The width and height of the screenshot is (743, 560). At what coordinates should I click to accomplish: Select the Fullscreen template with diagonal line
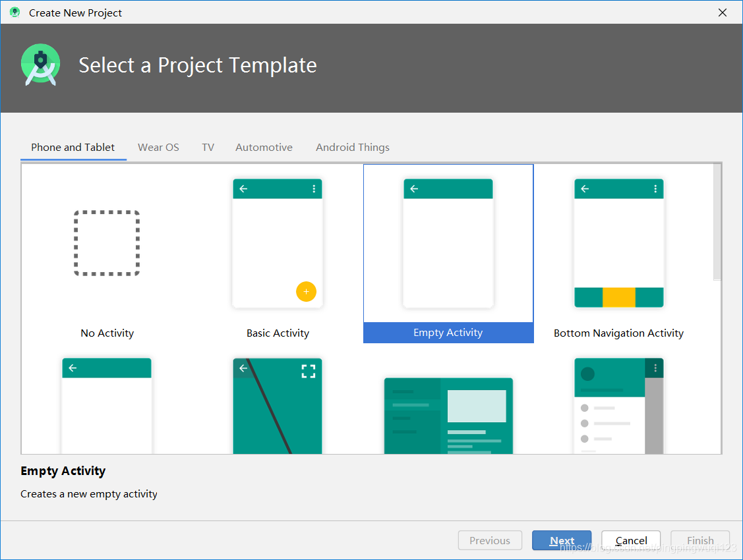point(278,406)
